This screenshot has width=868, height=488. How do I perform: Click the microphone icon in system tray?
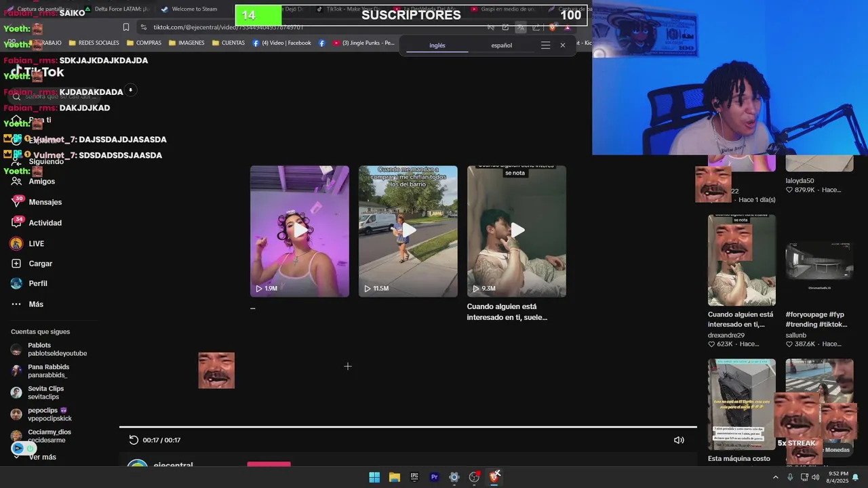[x=790, y=477]
